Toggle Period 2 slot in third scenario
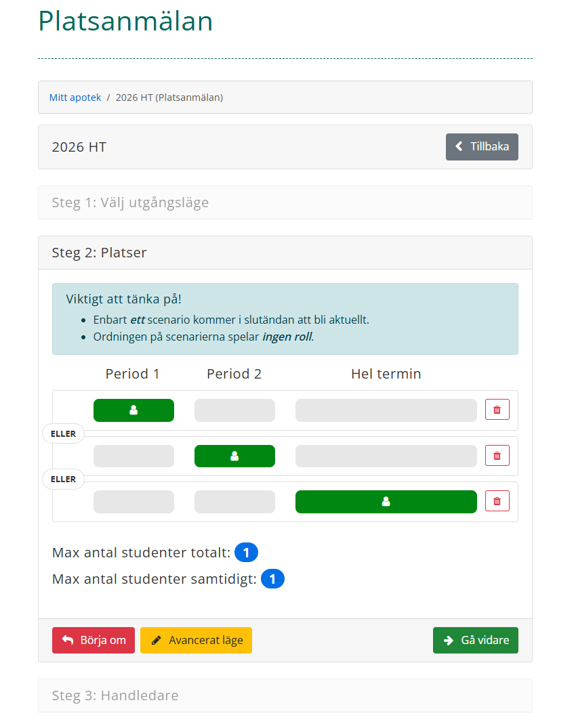 click(x=234, y=502)
